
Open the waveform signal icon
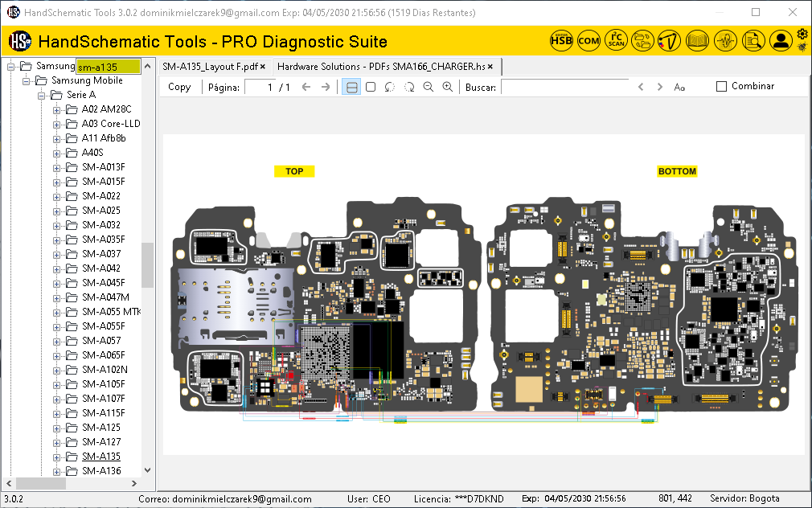(x=725, y=40)
